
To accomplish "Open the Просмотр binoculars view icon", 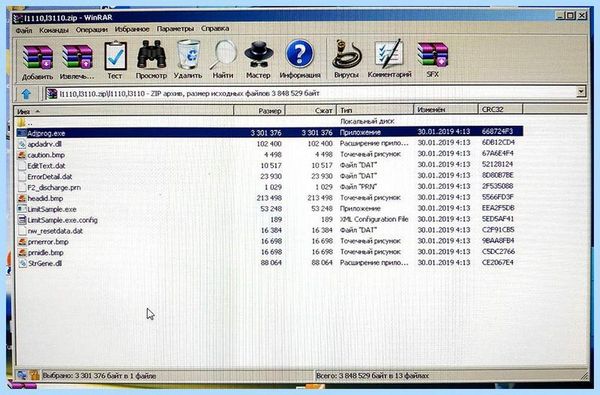I will 152,55.
